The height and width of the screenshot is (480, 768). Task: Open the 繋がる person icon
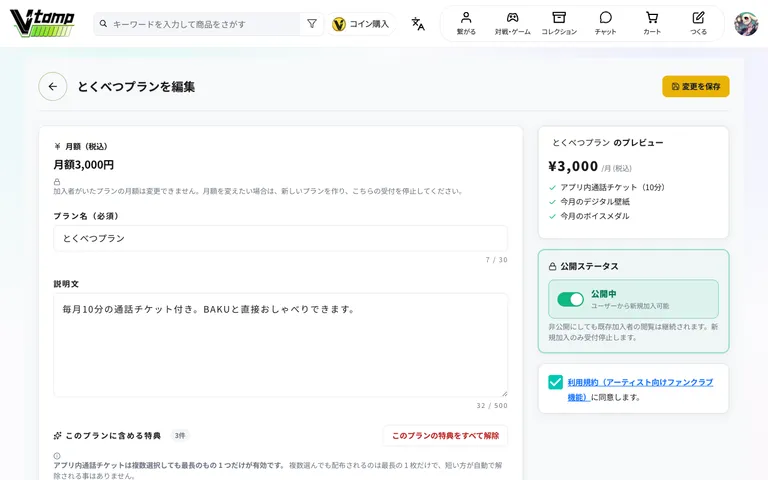(466, 18)
